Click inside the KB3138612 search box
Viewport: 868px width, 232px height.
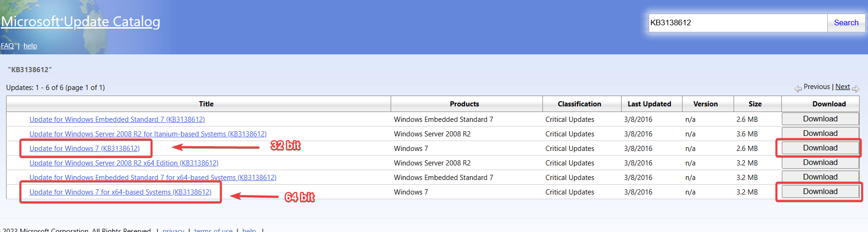[x=737, y=23]
